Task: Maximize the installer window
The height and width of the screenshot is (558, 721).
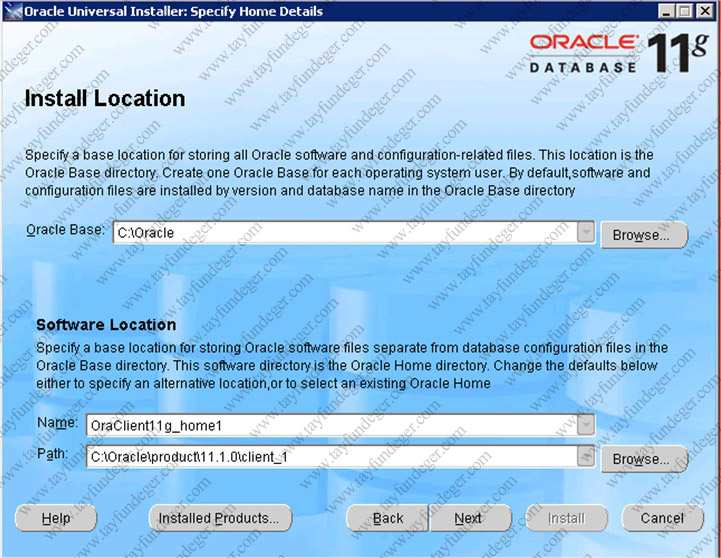Action: pos(685,11)
